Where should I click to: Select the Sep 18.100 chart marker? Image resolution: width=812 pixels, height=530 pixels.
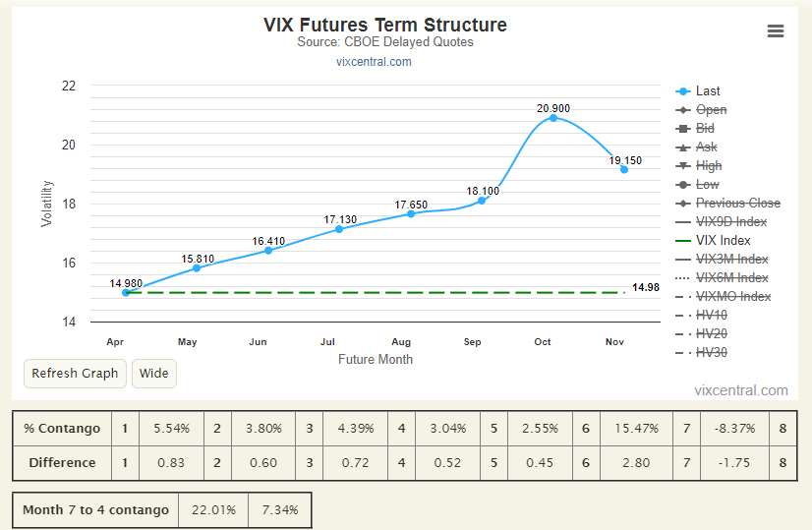coord(482,201)
